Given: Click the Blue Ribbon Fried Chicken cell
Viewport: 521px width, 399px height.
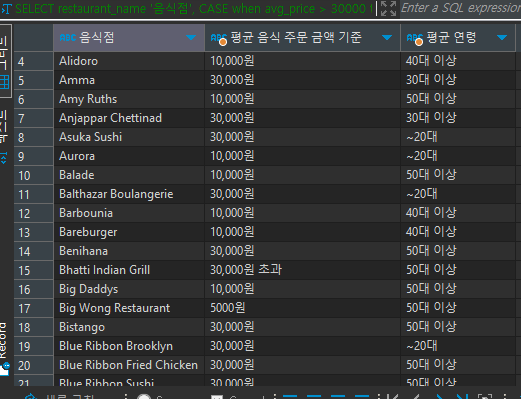Looking at the screenshot, I should click(129, 365).
